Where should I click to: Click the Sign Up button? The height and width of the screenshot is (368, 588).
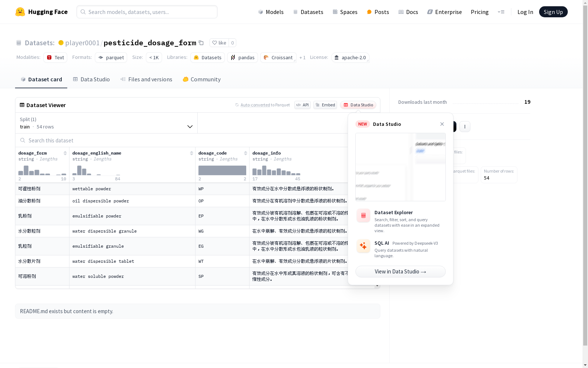click(x=553, y=12)
